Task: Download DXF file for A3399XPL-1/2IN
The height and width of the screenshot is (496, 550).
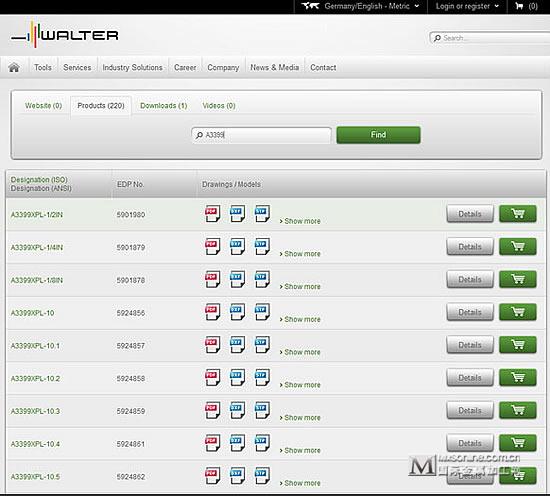Action: pos(237,214)
